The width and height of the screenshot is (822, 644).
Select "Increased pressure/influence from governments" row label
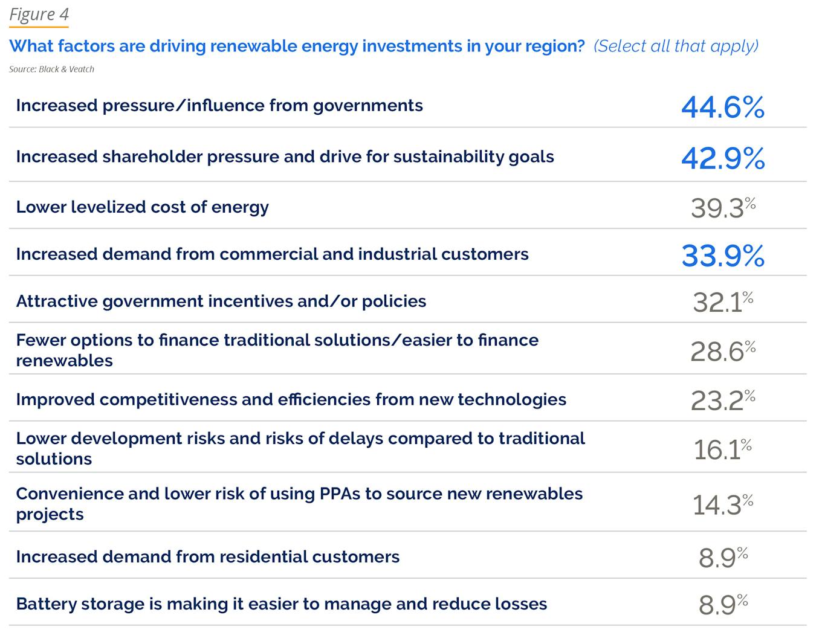click(219, 106)
